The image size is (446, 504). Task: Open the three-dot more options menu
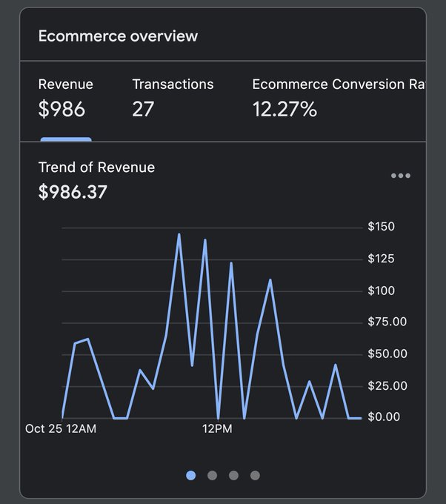tap(401, 176)
